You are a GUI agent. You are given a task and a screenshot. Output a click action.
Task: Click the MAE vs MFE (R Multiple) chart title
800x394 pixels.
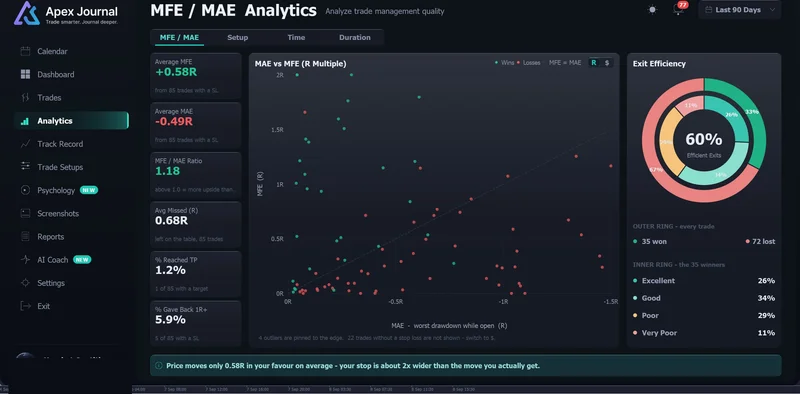[x=301, y=64]
